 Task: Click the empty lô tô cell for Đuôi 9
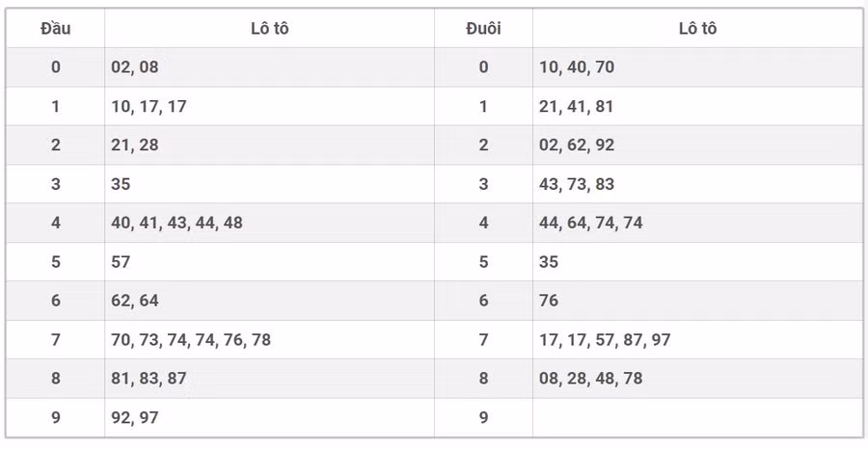coord(696,417)
